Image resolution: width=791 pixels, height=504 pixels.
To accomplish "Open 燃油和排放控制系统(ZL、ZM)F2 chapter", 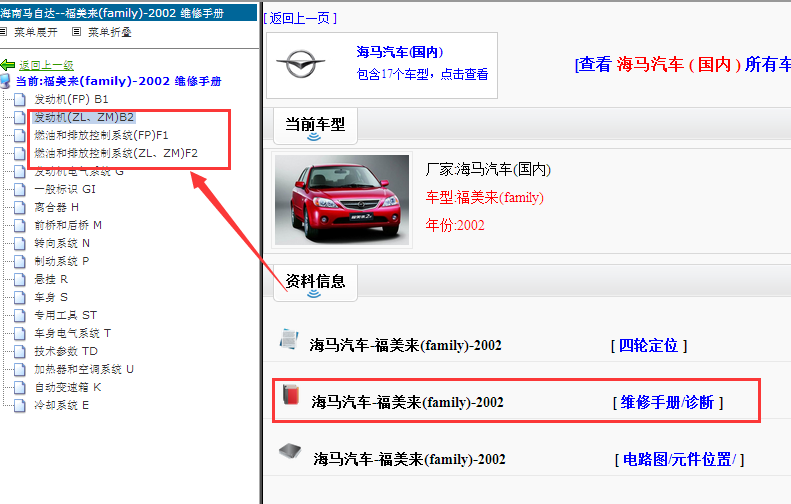I will coord(116,153).
